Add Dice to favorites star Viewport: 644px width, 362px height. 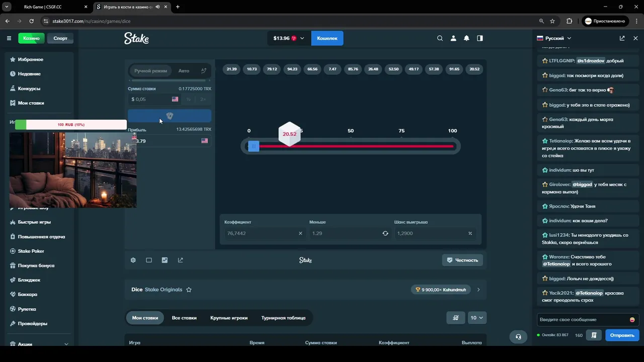click(x=189, y=290)
